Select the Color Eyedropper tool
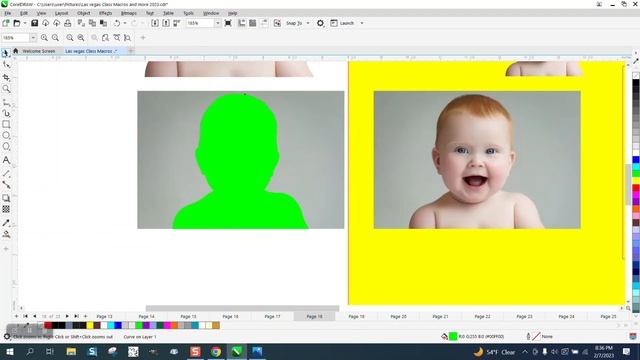The height and width of the screenshot is (360, 640). [6, 223]
